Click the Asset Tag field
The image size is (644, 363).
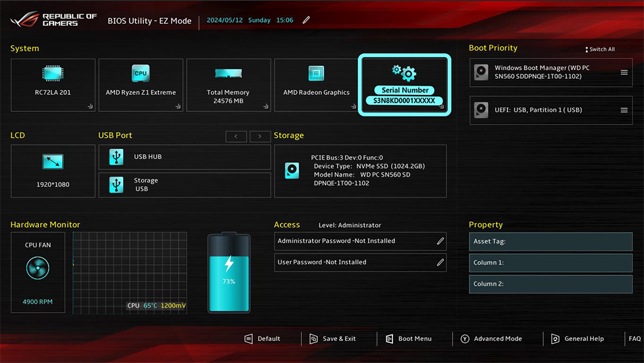point(551,242)
